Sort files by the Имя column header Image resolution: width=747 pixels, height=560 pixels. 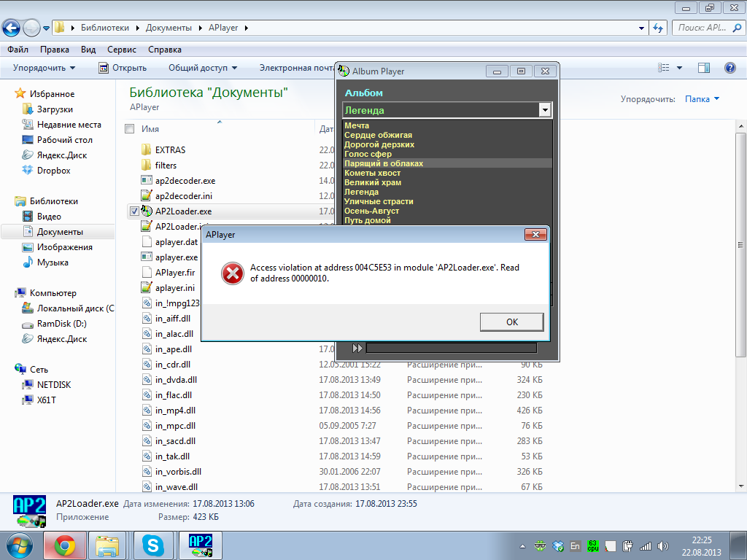tap(150, 128)
